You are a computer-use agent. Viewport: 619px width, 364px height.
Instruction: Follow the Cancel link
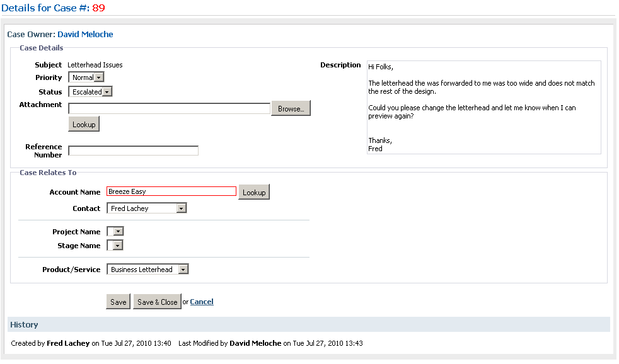click(202, 302)
